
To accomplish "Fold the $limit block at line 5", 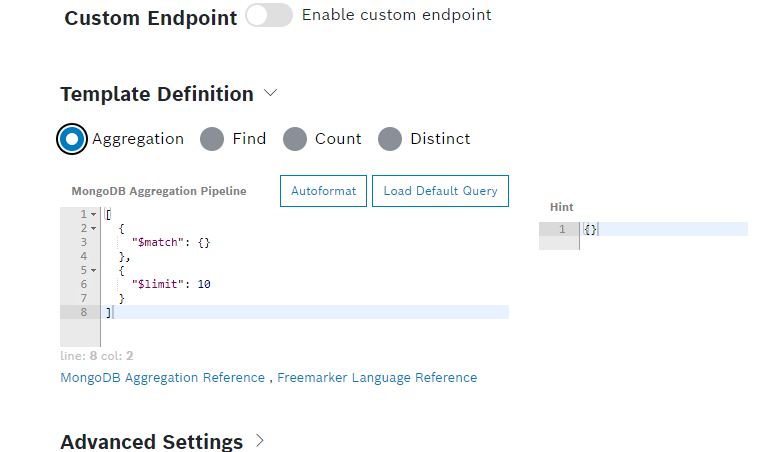I will [93, 271].
